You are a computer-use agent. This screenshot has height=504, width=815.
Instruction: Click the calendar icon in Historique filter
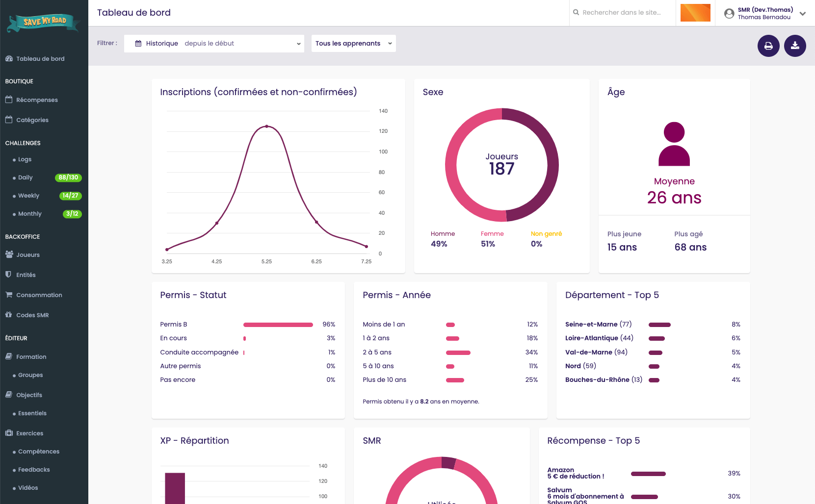(138, 43)
